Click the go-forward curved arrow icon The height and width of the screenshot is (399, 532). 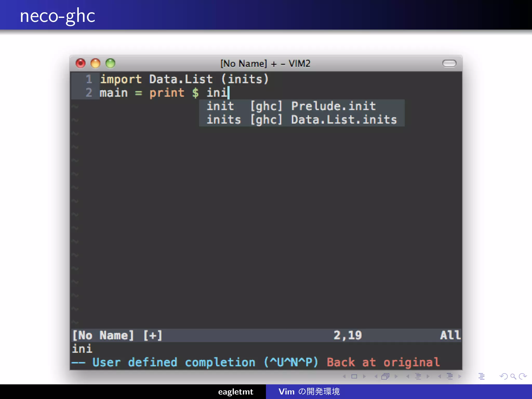pos(523,376)
